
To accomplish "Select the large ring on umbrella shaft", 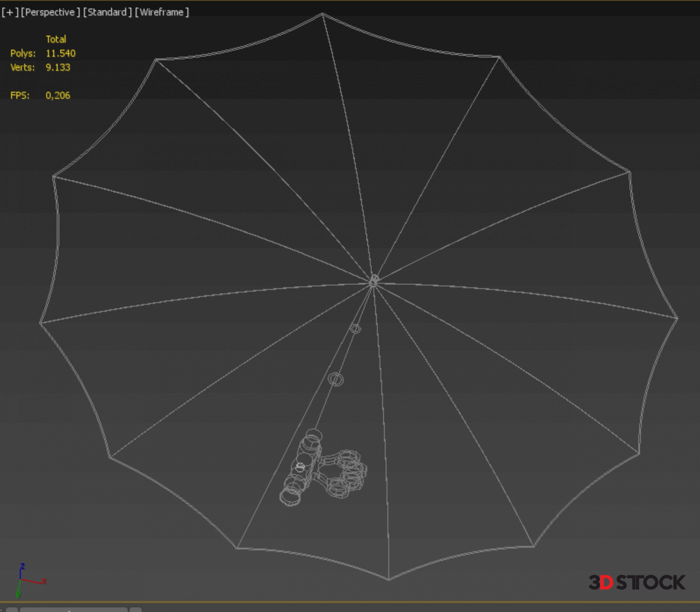I will [x=335, y=379].
